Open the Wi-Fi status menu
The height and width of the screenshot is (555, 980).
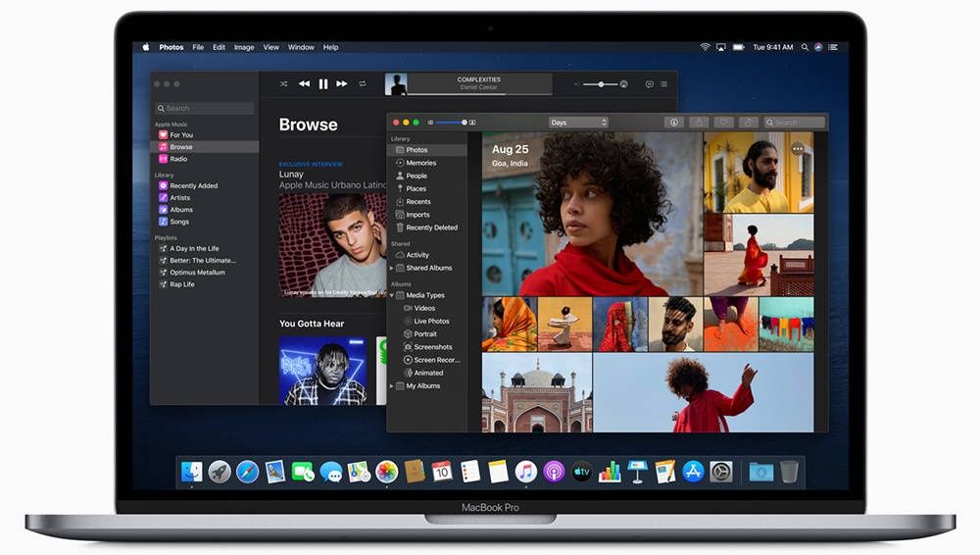[x=705, y=47]
